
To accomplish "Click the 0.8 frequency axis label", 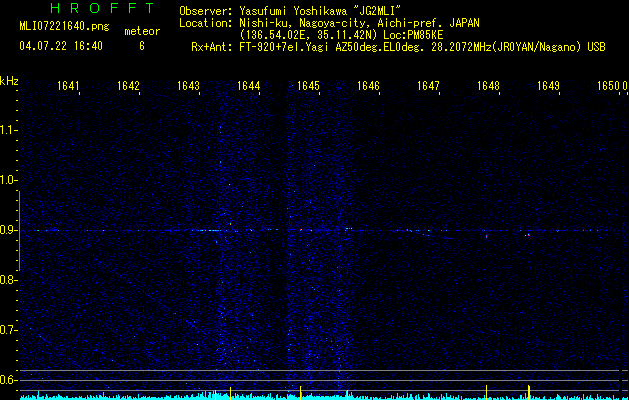I will [x=8, y=280].
